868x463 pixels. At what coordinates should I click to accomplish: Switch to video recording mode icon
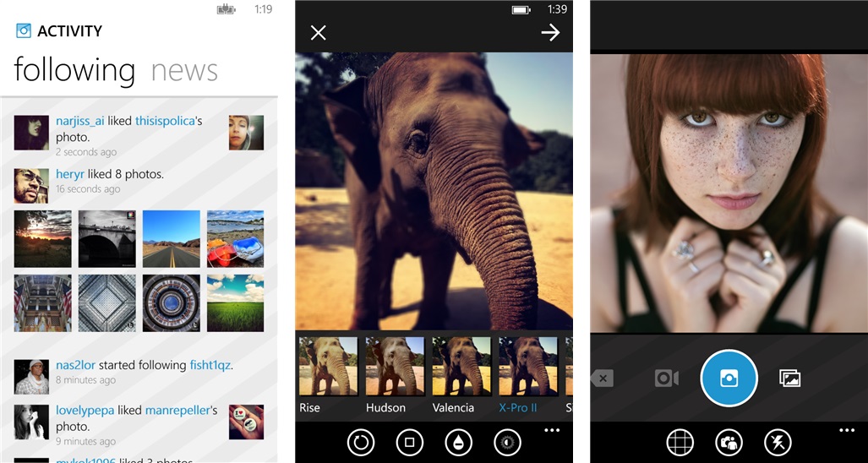coord(667,379)
